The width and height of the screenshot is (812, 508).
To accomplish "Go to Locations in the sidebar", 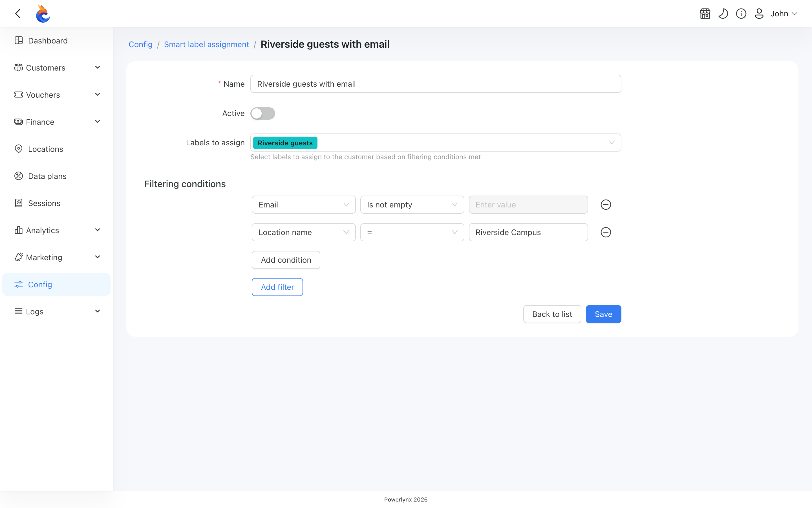I will pyautogui.click(x=56, y=149).
